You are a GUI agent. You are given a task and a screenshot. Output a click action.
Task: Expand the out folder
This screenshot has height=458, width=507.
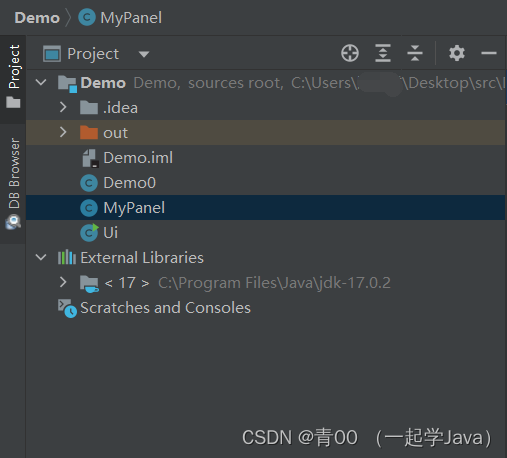click(63, 132)
